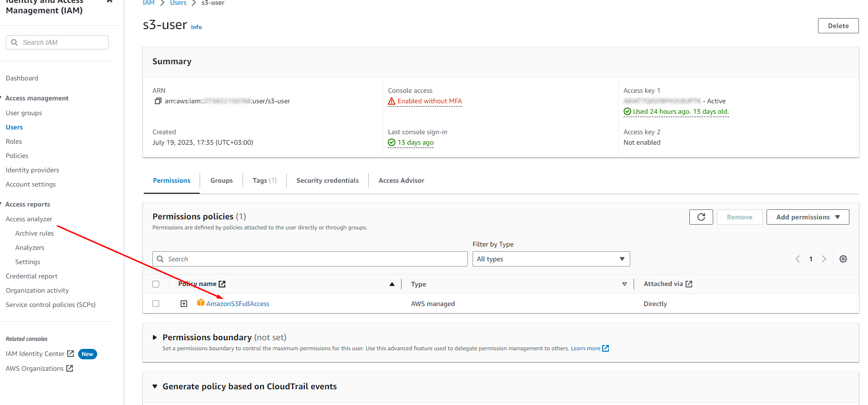Select all policies with header checkbox
This screenshot has width=868, height=405.
[156, 284]
